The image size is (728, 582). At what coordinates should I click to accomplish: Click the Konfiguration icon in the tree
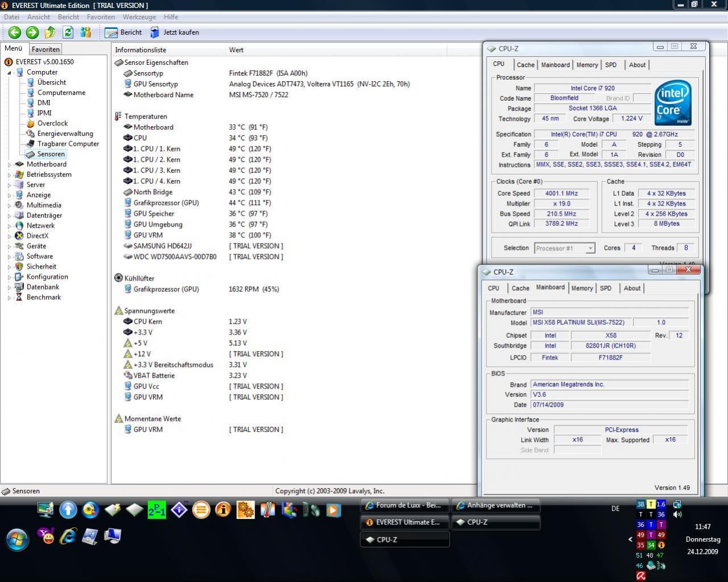pos(19,277)
